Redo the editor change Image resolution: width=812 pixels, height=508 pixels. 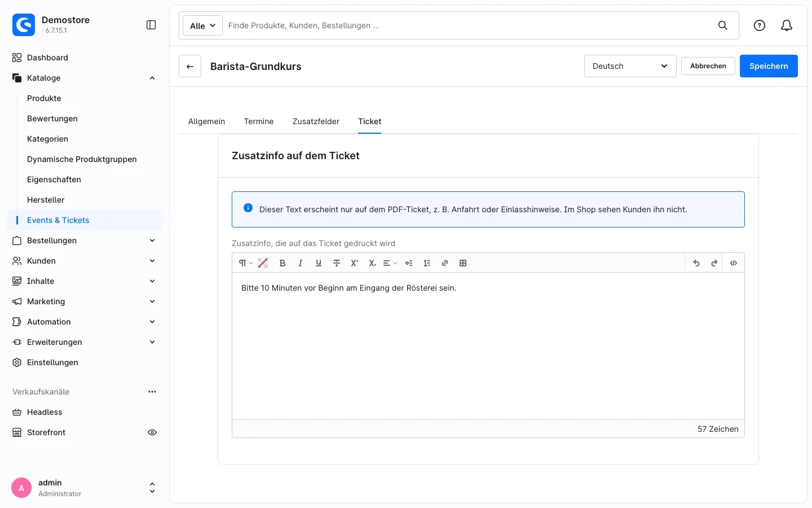714,263
